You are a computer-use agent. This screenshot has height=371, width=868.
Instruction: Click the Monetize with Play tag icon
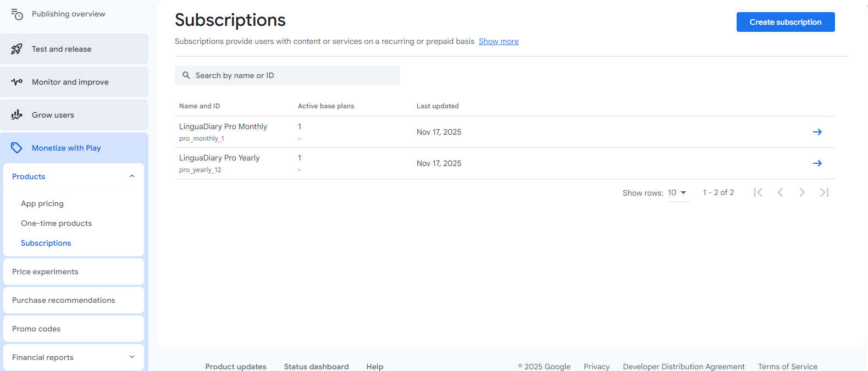tap(17, 148)
